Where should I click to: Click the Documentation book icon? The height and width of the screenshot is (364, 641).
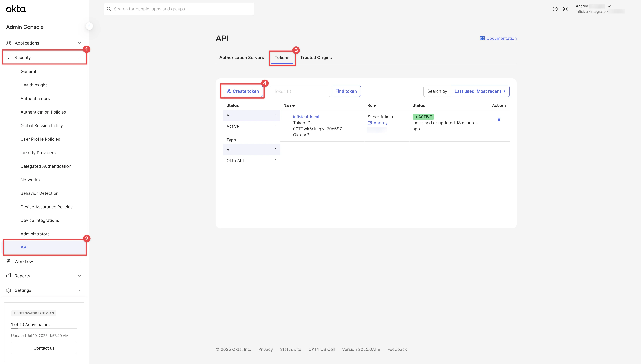(482, 38)
